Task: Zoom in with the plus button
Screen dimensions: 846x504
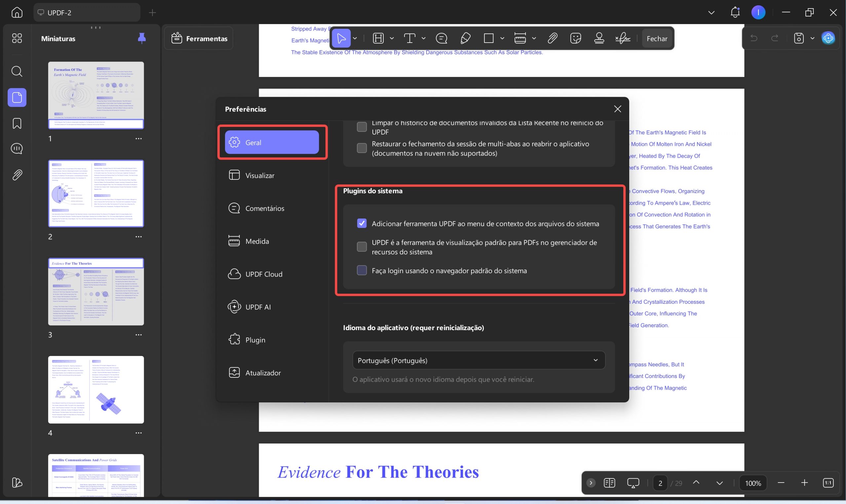Action: click(x=804, y=483)
